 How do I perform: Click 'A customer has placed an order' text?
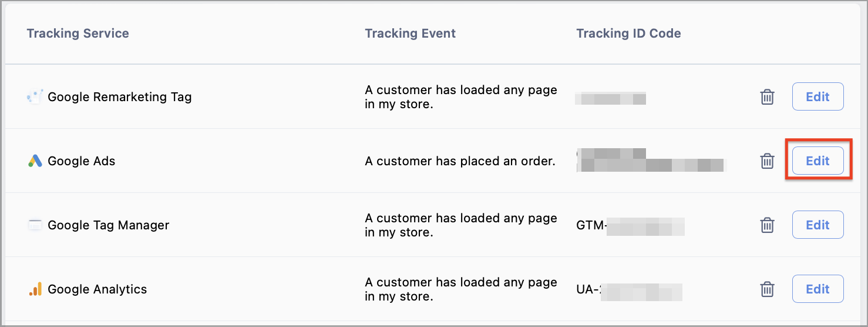click(460, 161)
